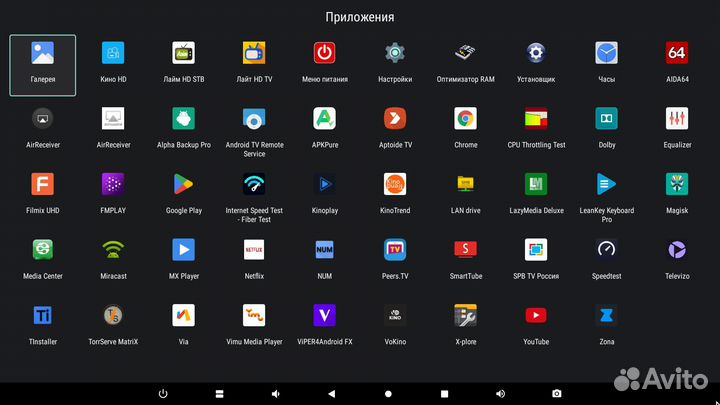Open Меню питания power menu app

click(325, 54)
